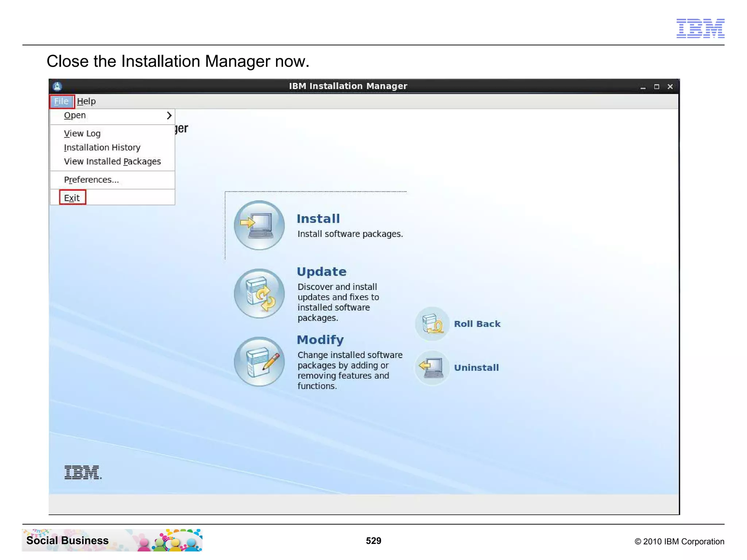Screen dimensions: 747x560
Task: Click 'Discover and install updates' description text
Action: [x=338, y=302]
